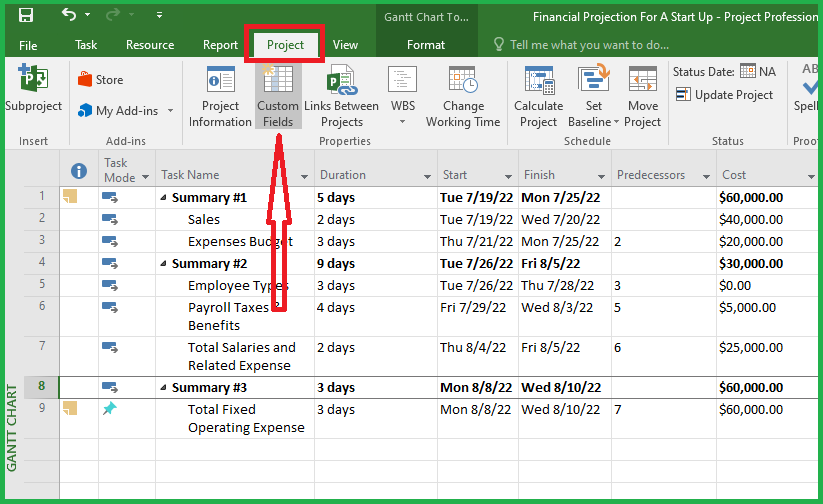Select the Status Date calendar picker
This screenshot has height=504, width=823.
(747, 71)
